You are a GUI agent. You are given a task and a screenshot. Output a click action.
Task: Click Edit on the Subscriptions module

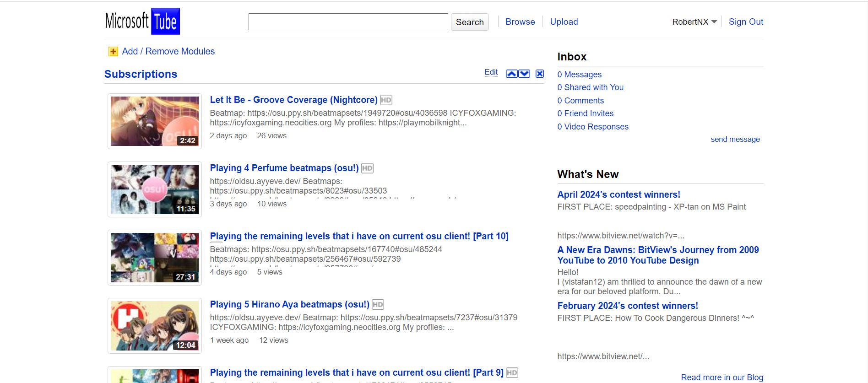(491, 72)
